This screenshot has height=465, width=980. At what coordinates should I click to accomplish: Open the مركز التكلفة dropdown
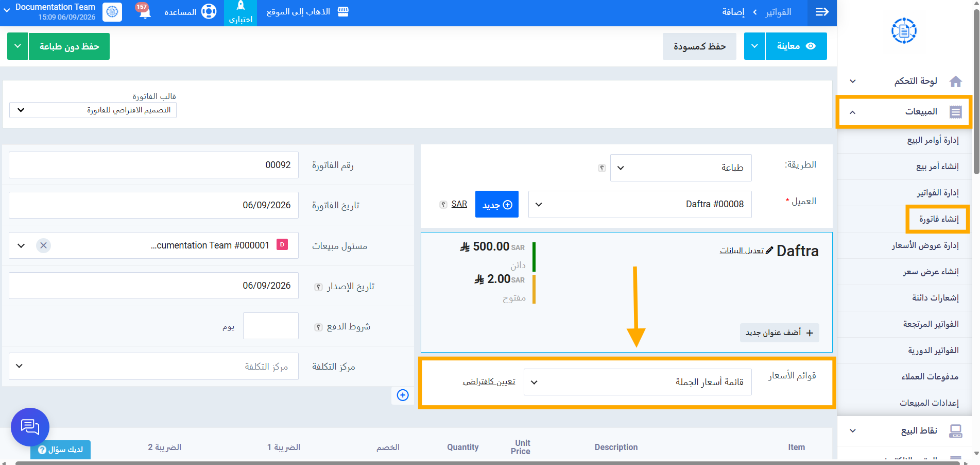[x=153, y=366]
